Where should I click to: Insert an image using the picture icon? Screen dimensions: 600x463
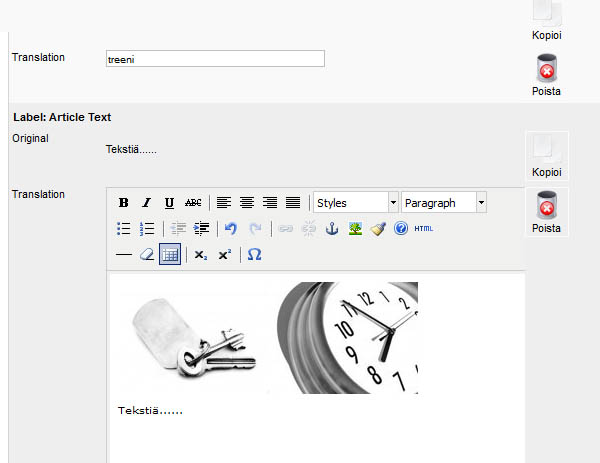pyautogui.click(x=355, y=229)
